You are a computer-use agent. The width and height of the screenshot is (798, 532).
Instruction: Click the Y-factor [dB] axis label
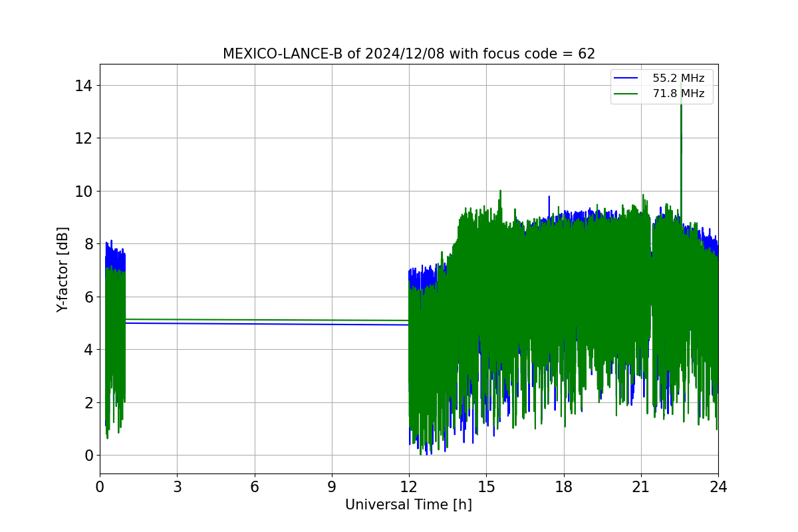(63, 269)
